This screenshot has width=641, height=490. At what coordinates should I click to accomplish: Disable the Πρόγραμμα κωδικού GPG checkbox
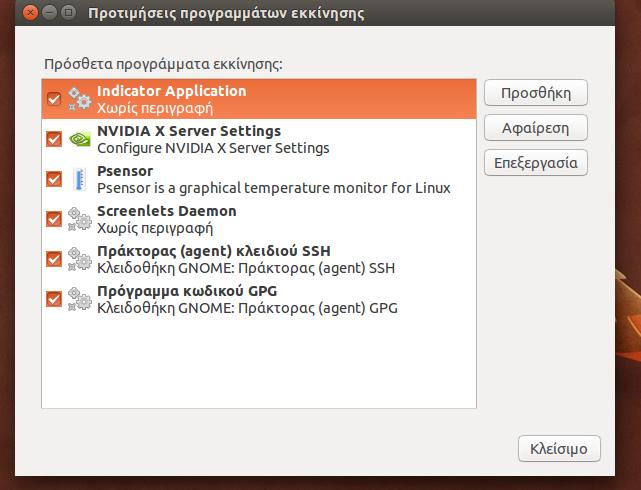pyautogui.click(x=54, y=299)
